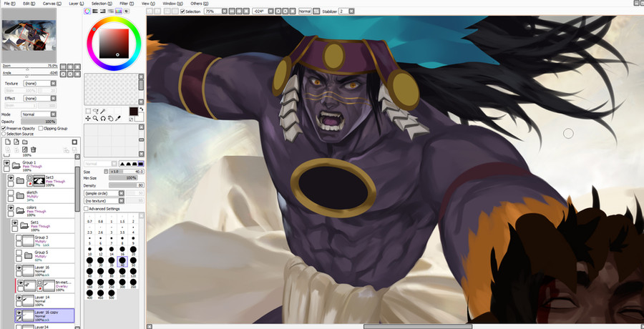Toggle the HSV slider panel icon
Screen dimensions: 644x329
102,11
